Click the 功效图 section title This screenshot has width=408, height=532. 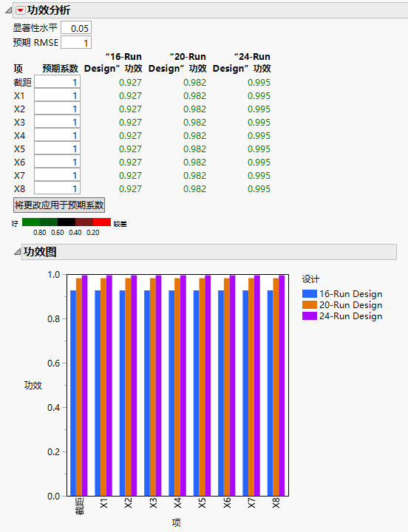pos(40,252)
